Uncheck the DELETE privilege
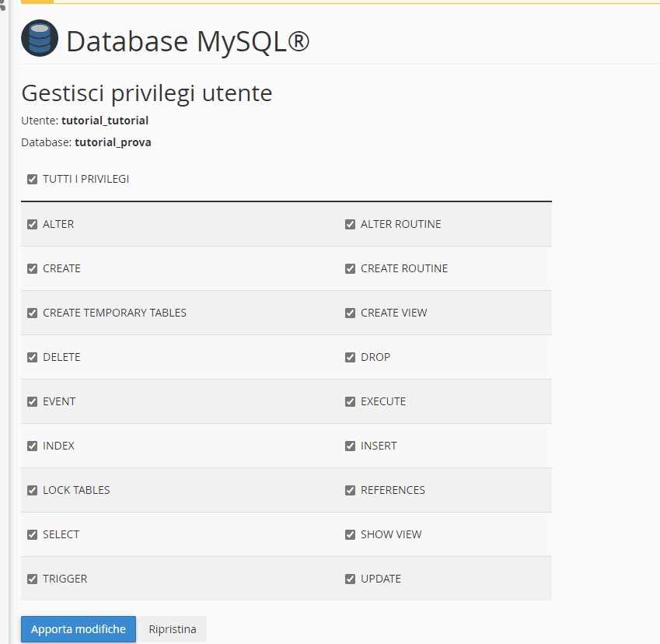Screen dimensions: 660x644 33,358
